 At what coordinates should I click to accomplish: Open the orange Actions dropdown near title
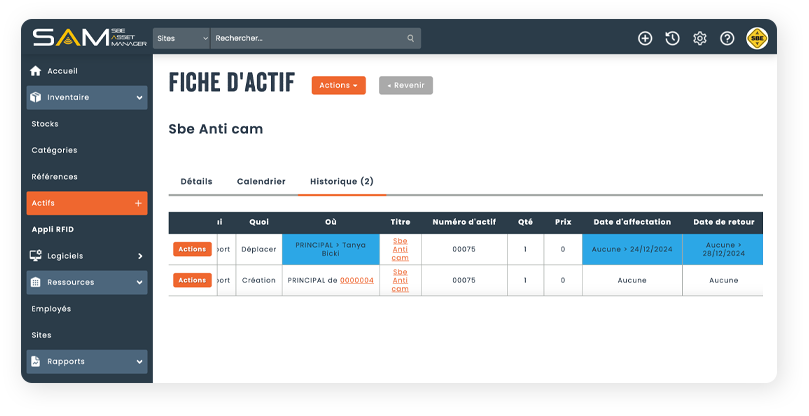point(338,86)
